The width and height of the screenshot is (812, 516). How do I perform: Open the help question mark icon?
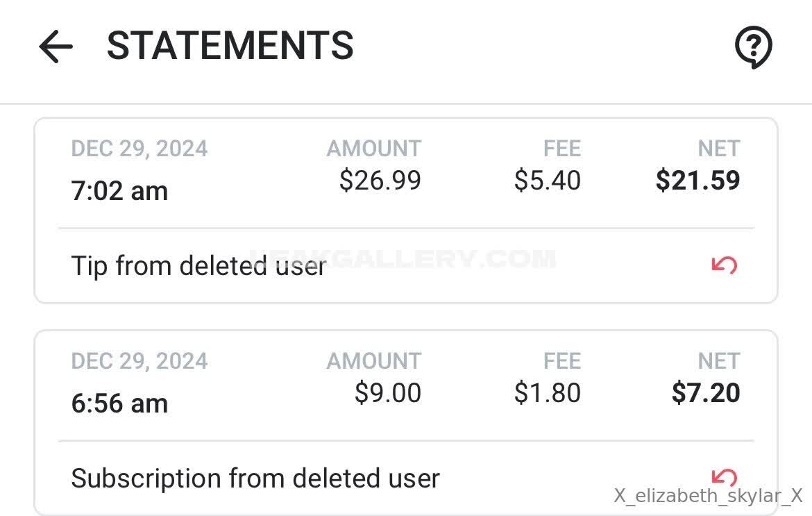[x=753, y=48]
